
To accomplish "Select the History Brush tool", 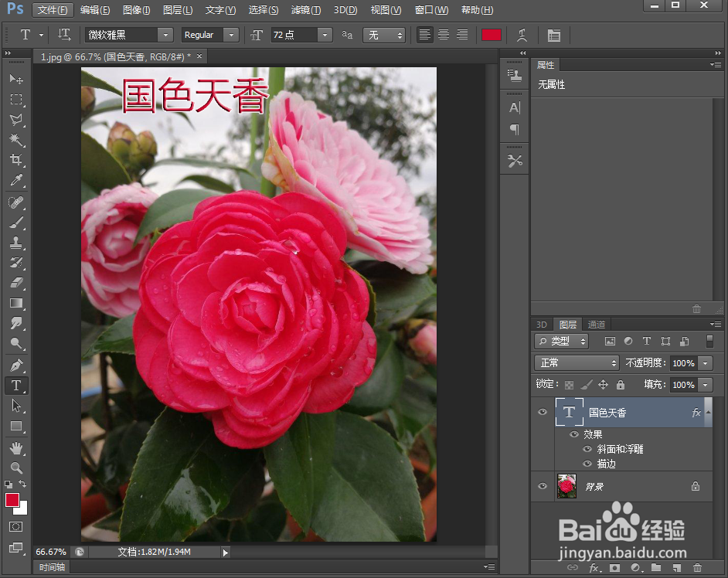I will [16, 263].
